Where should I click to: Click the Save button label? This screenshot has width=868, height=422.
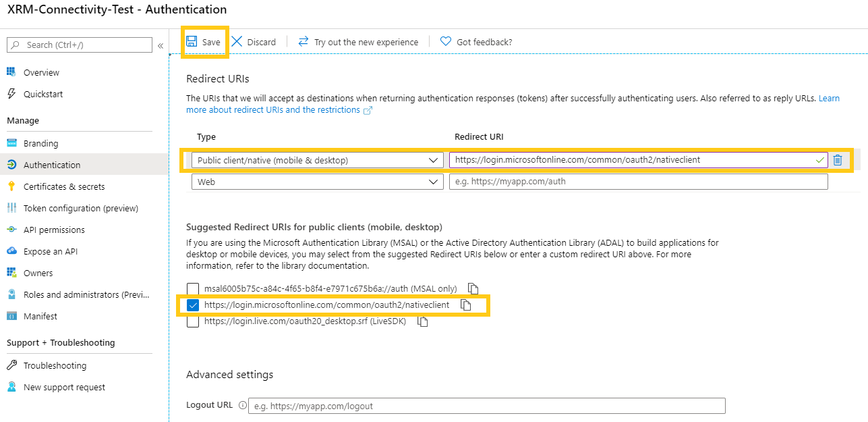[211, 42]
